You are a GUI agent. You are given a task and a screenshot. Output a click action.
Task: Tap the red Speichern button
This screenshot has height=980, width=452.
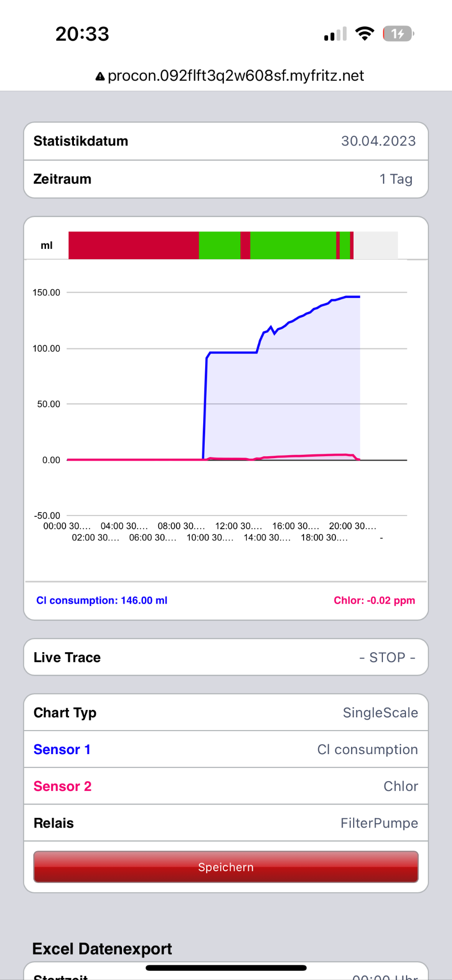pyautogui.click(x=226, y=867)
